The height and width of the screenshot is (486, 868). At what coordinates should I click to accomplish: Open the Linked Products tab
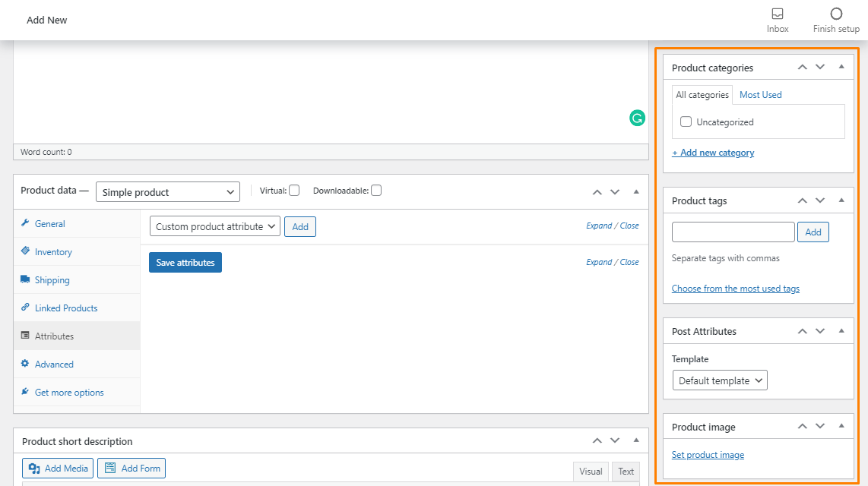(x=77, y=308)
